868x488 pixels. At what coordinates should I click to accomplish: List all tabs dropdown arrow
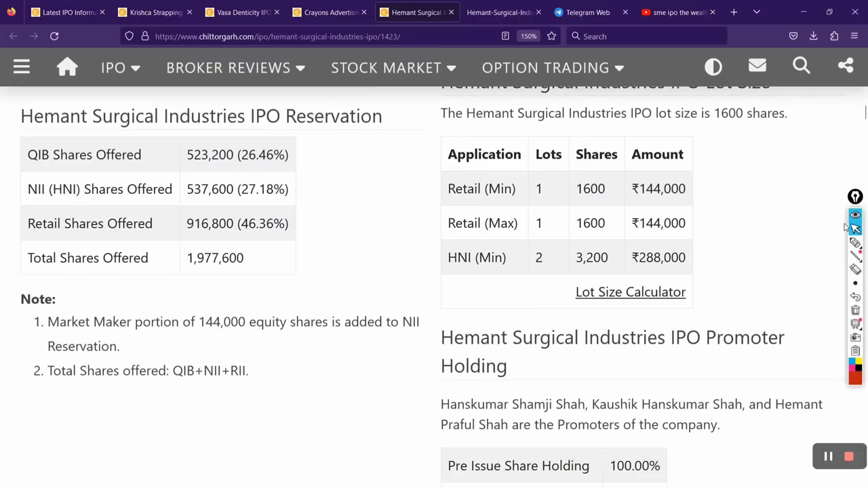757,12
